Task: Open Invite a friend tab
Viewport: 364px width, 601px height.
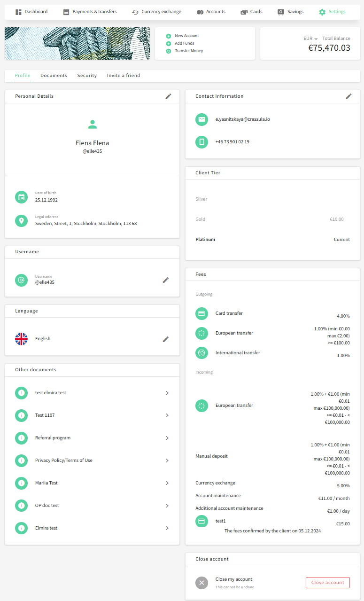Action: click(124, 76)
